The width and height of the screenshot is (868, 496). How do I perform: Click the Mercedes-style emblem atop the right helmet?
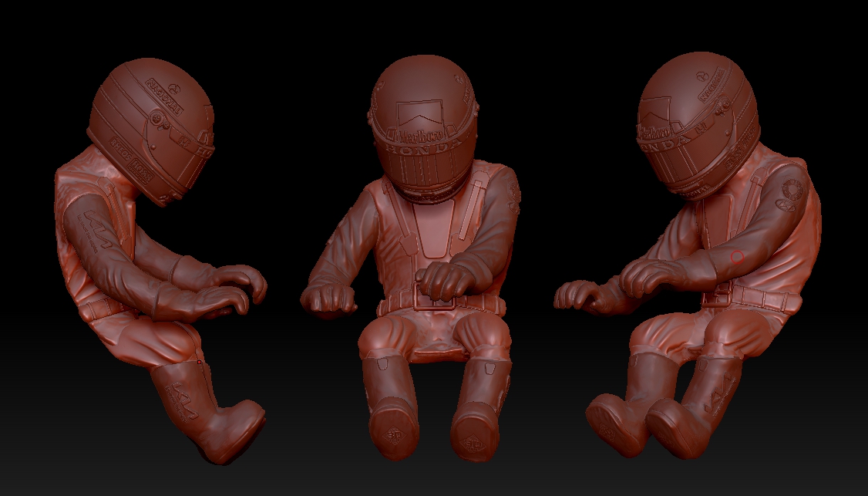point(701,76)
